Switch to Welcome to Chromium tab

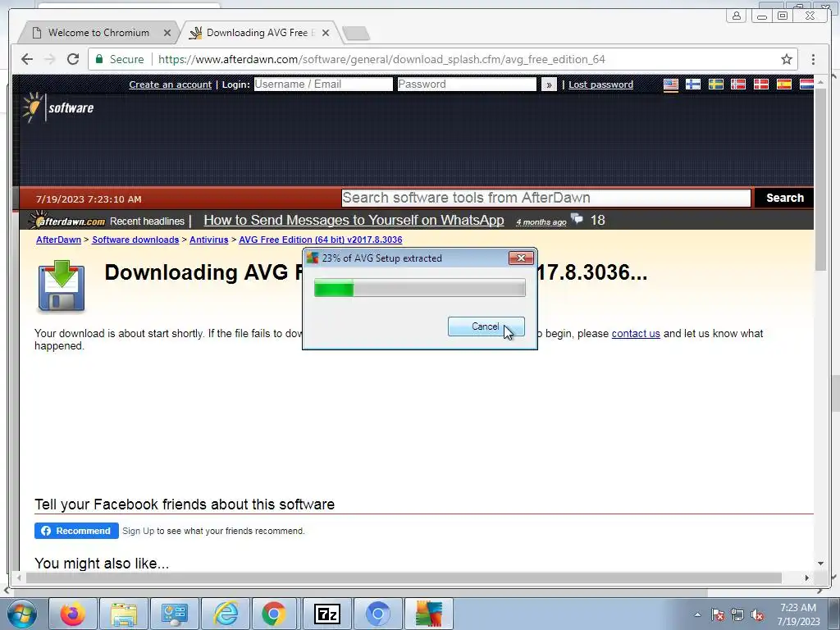[x=99, y=33]
